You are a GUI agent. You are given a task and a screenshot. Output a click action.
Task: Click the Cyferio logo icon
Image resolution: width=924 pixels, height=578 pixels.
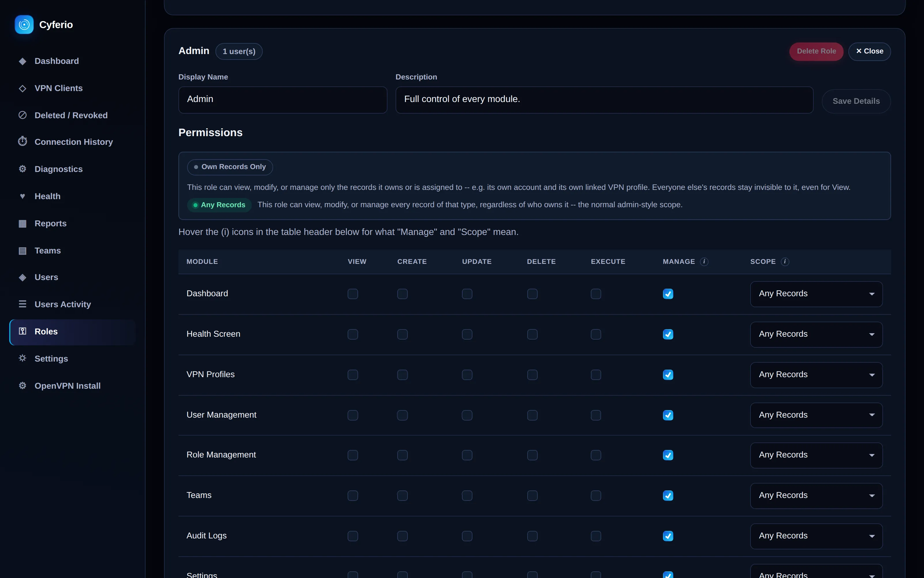point(24,25)
